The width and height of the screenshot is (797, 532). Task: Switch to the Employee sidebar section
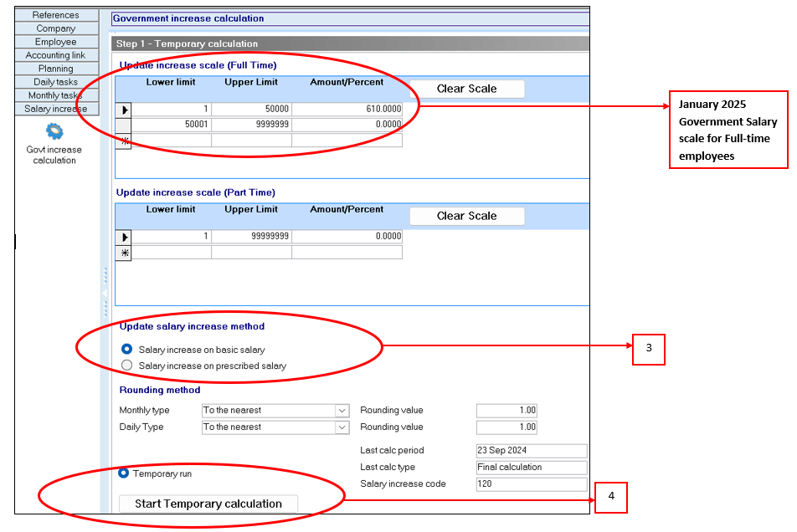click(56, 42)
